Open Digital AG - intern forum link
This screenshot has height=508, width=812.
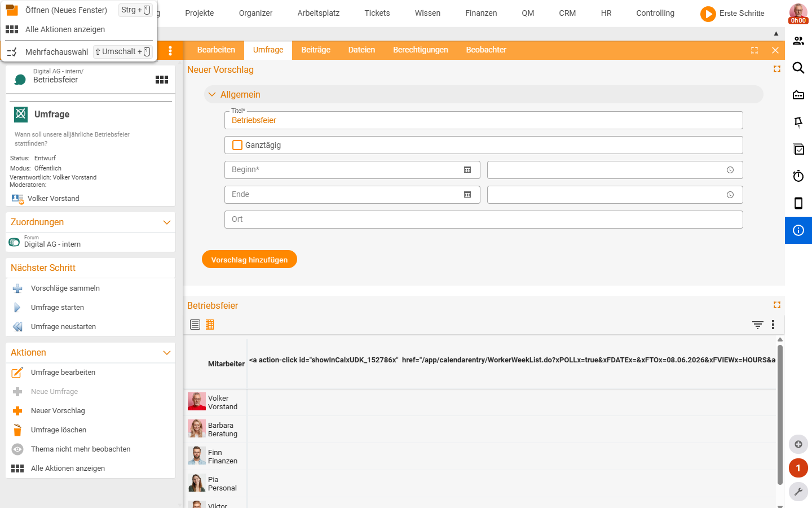[52, 244]
